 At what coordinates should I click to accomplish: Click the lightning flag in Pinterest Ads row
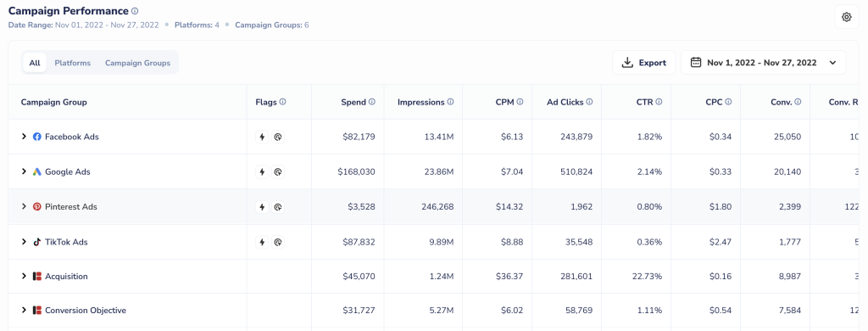click(x=263, y=207)
